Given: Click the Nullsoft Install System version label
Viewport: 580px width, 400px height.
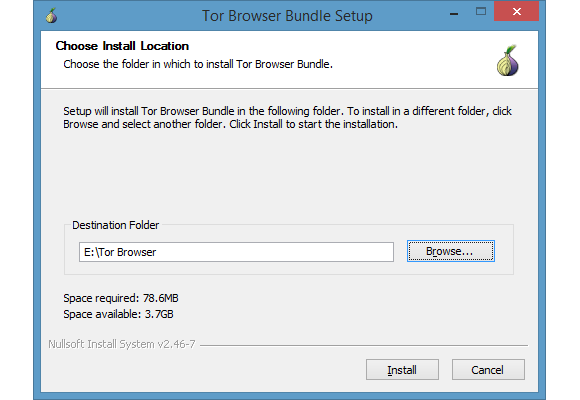Looking at the screenshot, I should pyautogui.click(x=122, y=344).
